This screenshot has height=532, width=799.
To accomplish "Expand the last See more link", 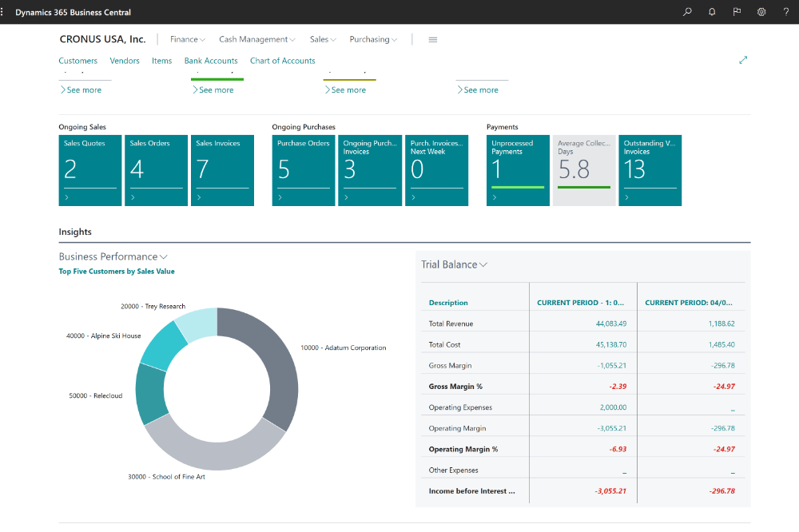I will tap(478, 89).
